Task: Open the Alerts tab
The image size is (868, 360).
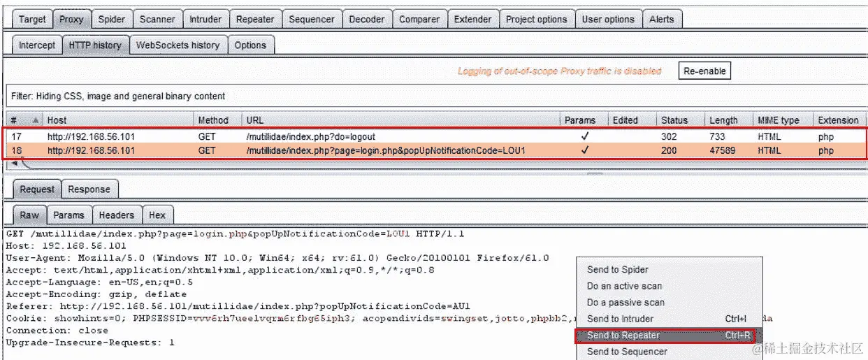Action: point(661,19)
